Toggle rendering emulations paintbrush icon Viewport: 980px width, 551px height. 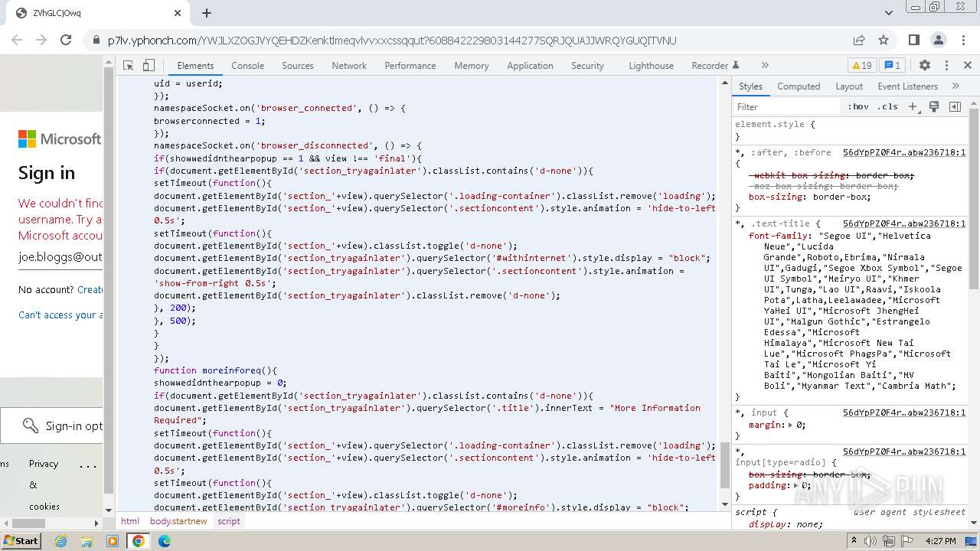click(x=934, y=107)
